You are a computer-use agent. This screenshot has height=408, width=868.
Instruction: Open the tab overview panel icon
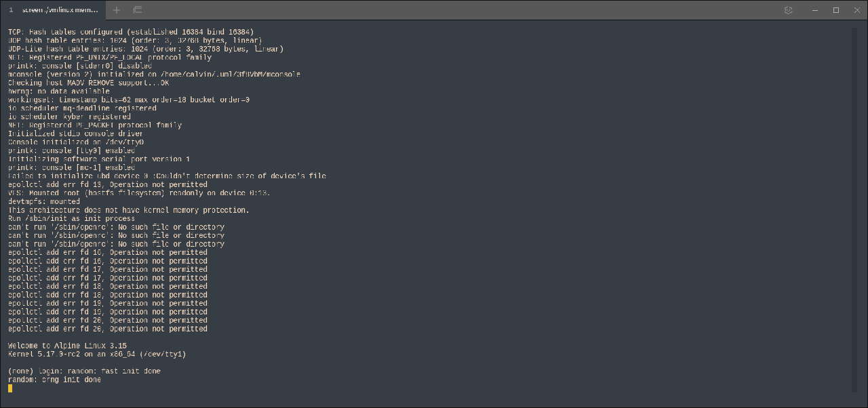click(x=138, y=10)
